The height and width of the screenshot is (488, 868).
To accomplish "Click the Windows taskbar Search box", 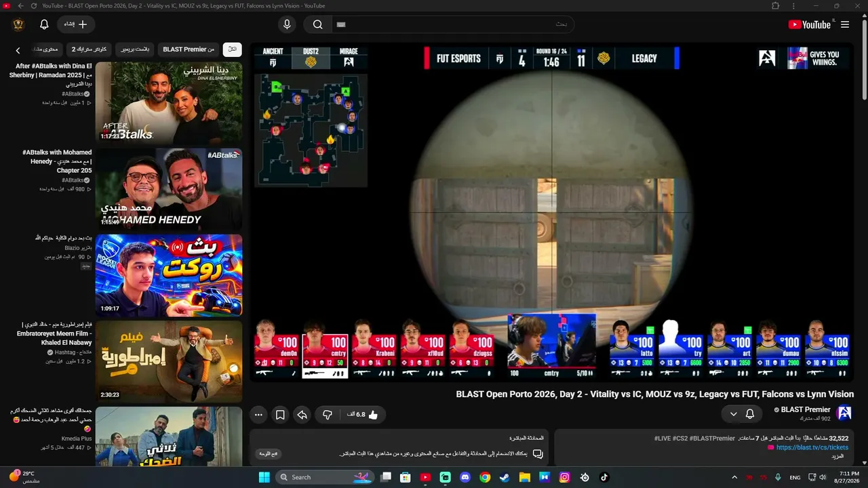I will point(324,477).
